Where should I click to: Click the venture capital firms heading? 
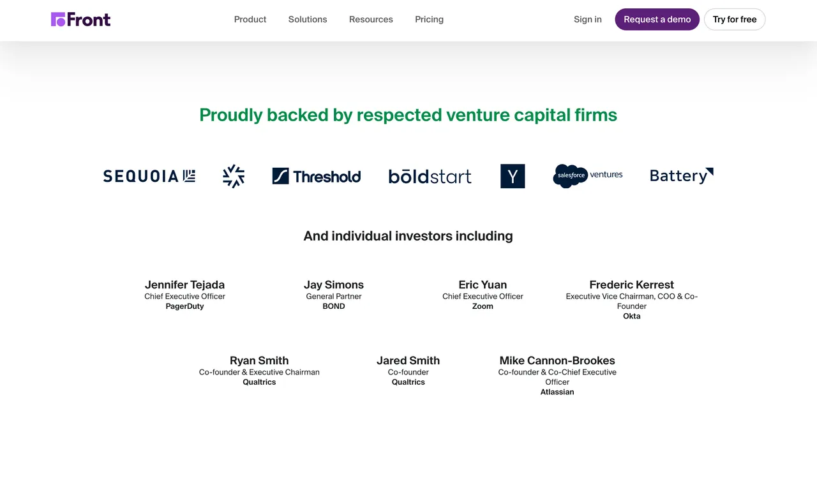[x=408, y=115]
